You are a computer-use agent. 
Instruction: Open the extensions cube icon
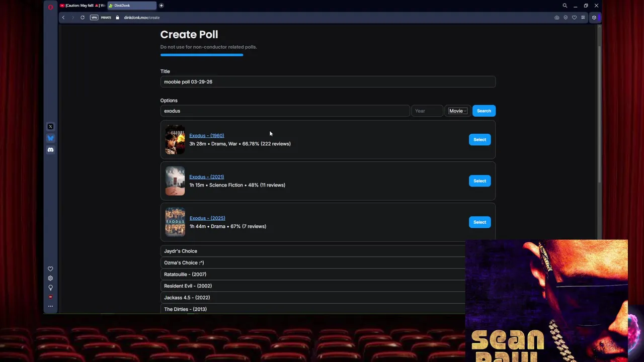coord(594,18)
